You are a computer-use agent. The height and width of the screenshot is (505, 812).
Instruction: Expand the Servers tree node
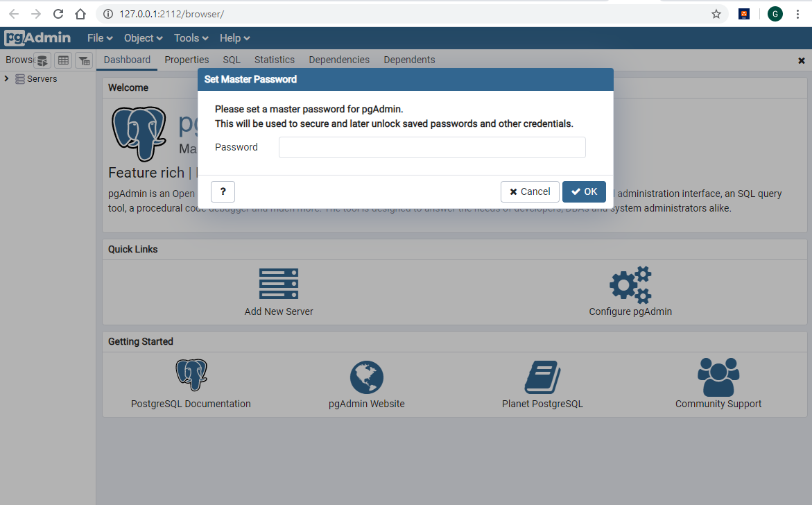point(7,78)
